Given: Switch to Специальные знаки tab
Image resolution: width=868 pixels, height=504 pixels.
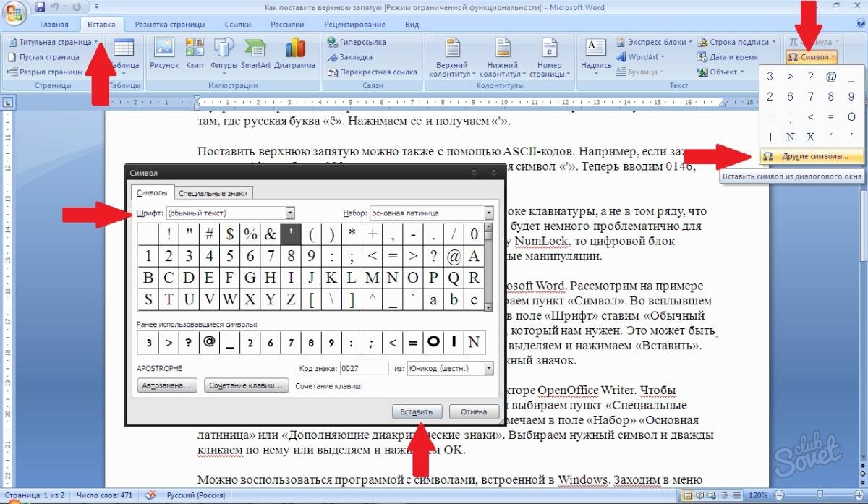Looking at the screenshot, I should [213, 193].
